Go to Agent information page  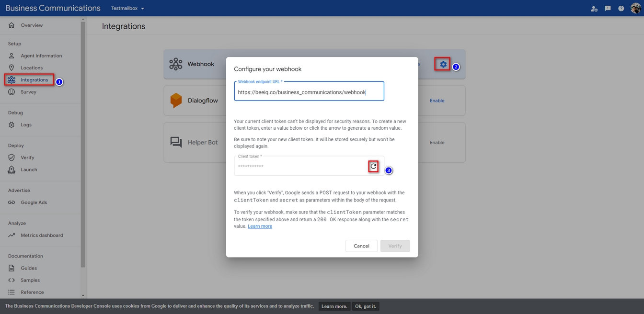coord(41,56)
